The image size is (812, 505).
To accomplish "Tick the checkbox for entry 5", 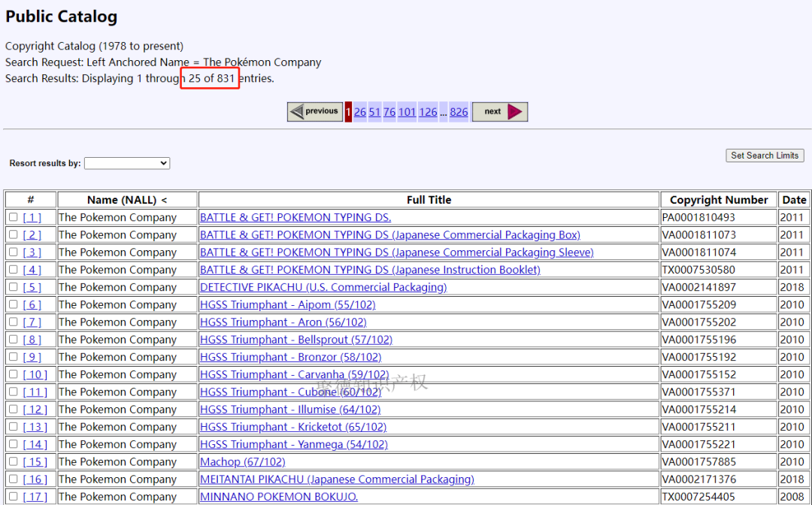I will (x=14, y=286).
